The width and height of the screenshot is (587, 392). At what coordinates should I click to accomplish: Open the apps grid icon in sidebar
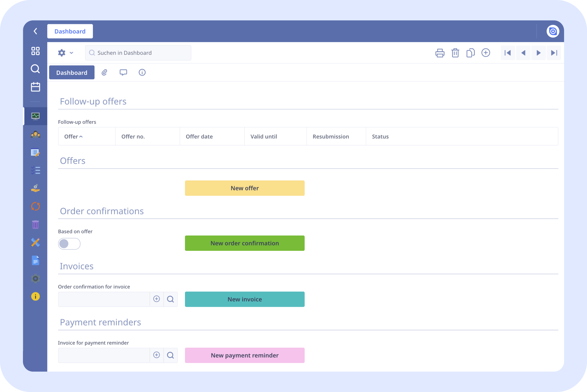tap(35, 51)
